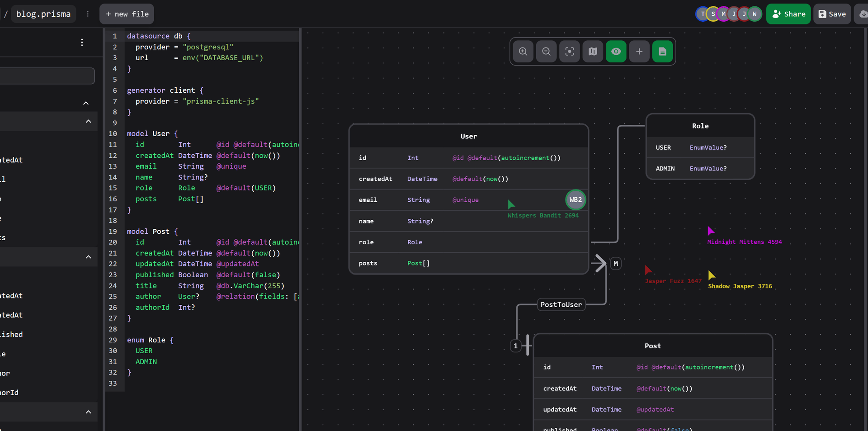Click the Save button
This screenshot has width=868, height=431.
tap(832, 14)
